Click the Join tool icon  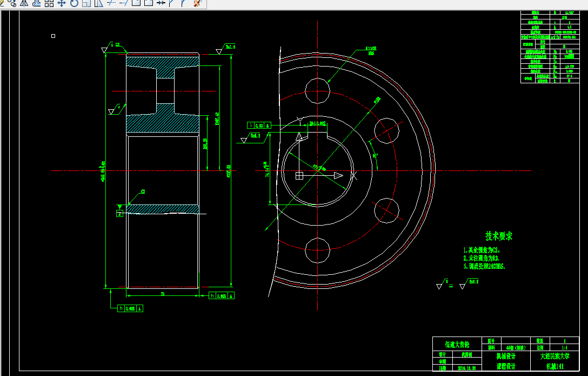pos(161,3)
